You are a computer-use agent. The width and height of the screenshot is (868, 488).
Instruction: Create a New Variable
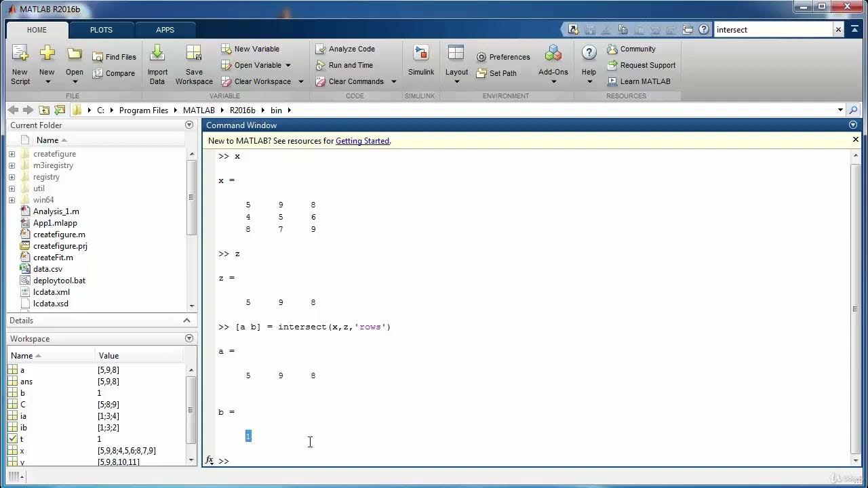pos(250,49)
